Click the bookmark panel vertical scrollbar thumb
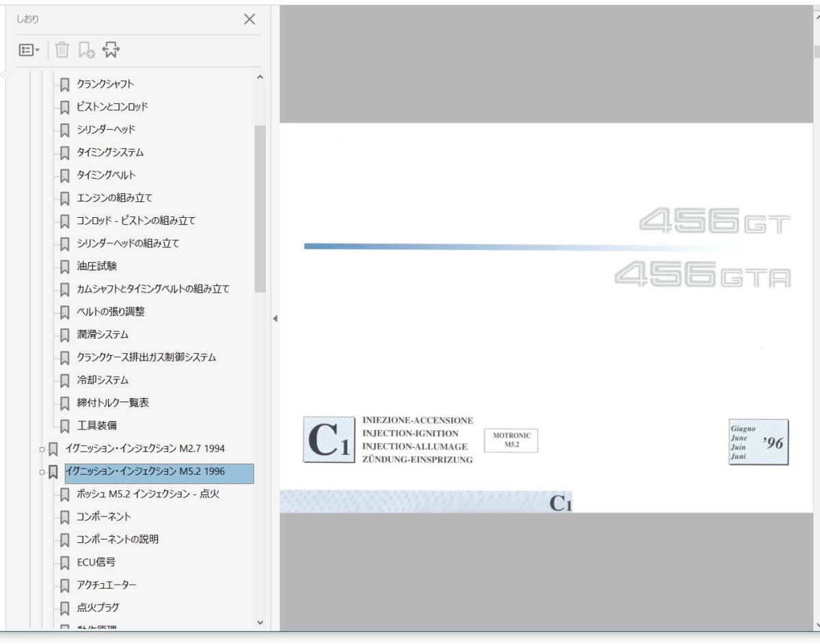This screenshot has height=644, width=820. pyautogui.click(x=260, y=209)
